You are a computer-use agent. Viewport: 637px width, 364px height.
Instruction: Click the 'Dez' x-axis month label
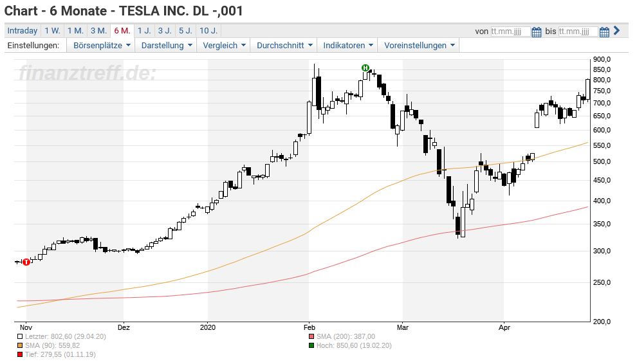[124, 327]
